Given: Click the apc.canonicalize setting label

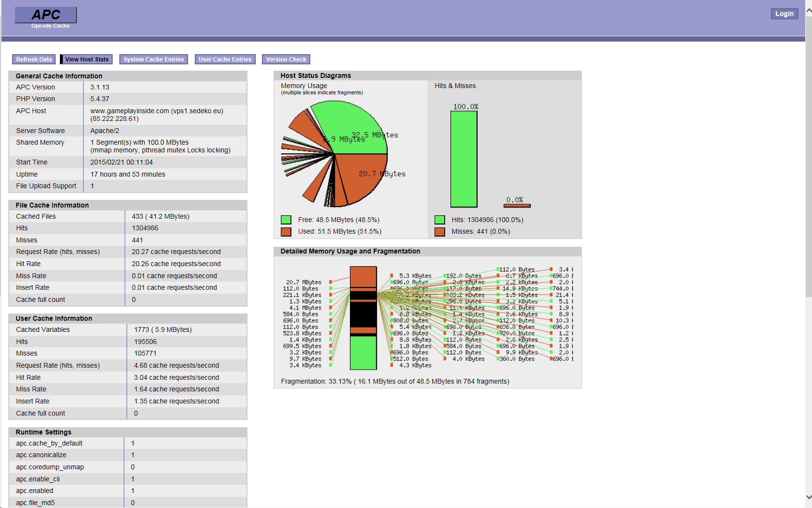Looking at the screenshot, I should [x=41, y=455].
